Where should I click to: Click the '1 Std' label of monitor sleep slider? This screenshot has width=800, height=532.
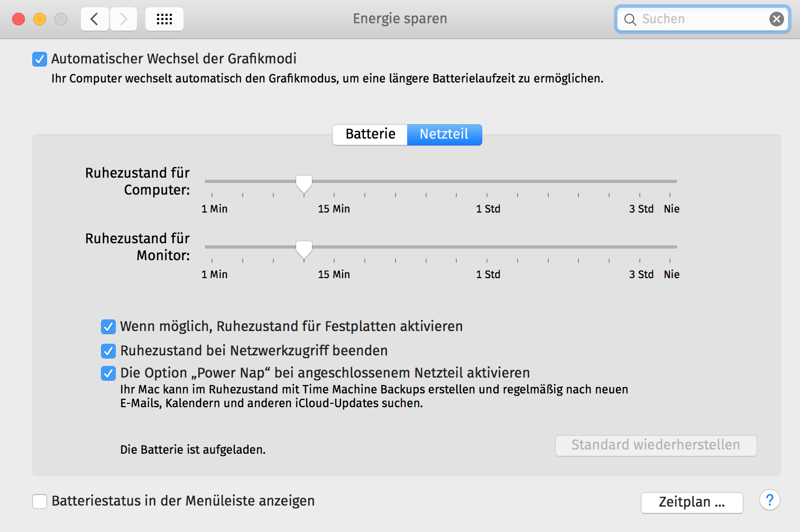[488, 274]
